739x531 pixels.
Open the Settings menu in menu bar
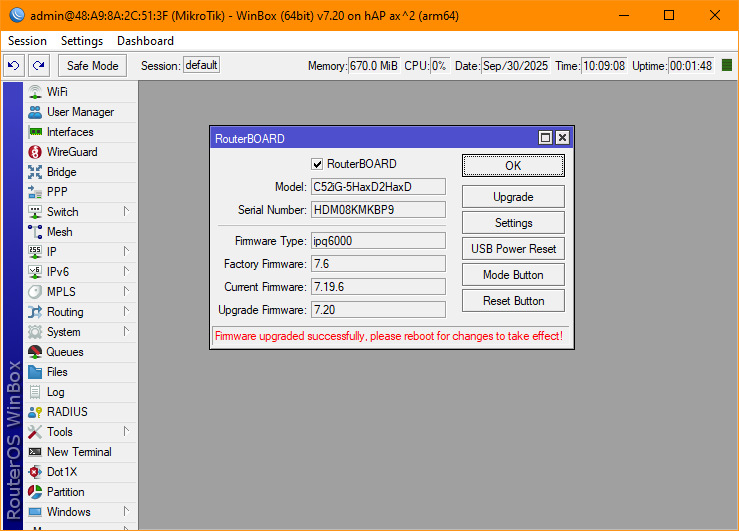click(82, 41)
